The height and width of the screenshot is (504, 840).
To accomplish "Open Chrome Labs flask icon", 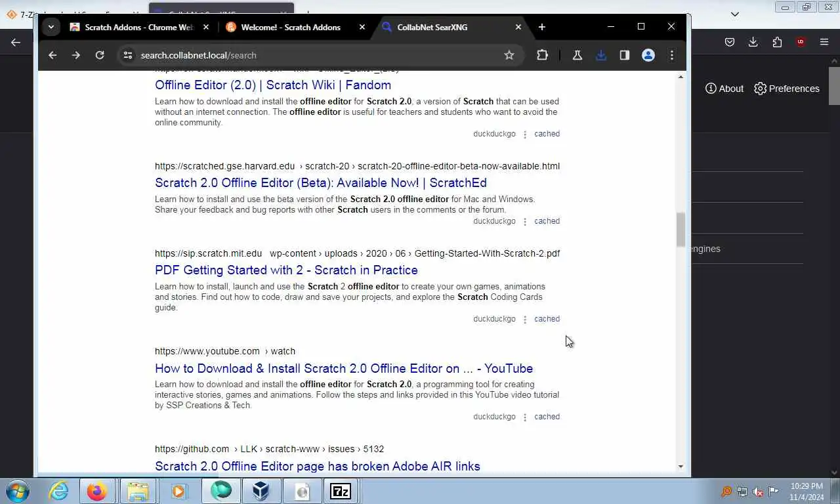I will 577,55.
